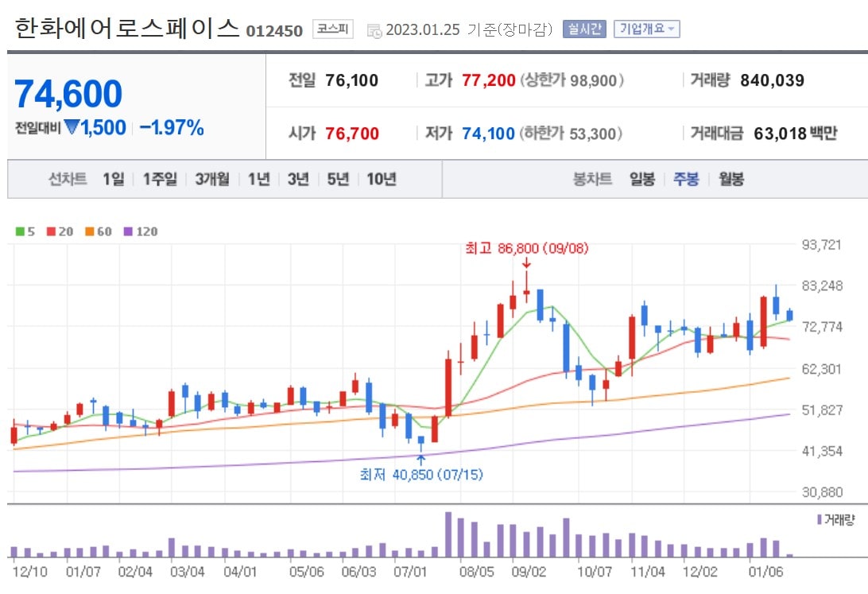Click the previous close value 76,100
Screen dimensions: 868x594
tap(352, 81)
